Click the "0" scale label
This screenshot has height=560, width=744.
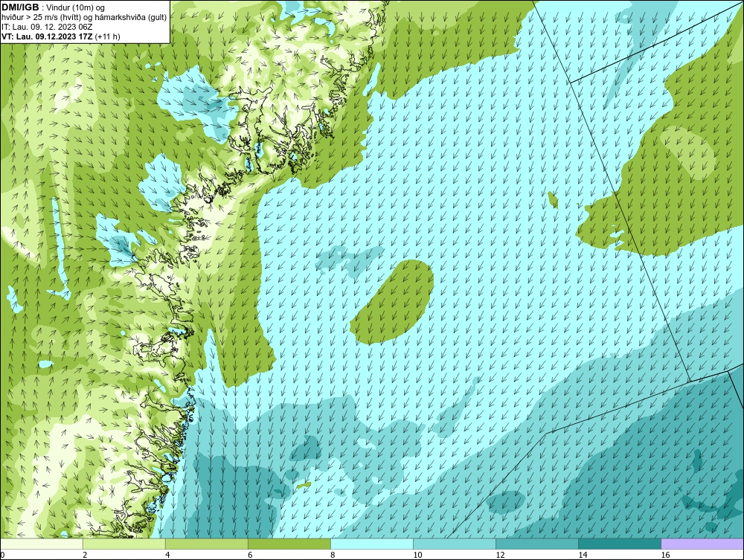[x=2, y=555]
